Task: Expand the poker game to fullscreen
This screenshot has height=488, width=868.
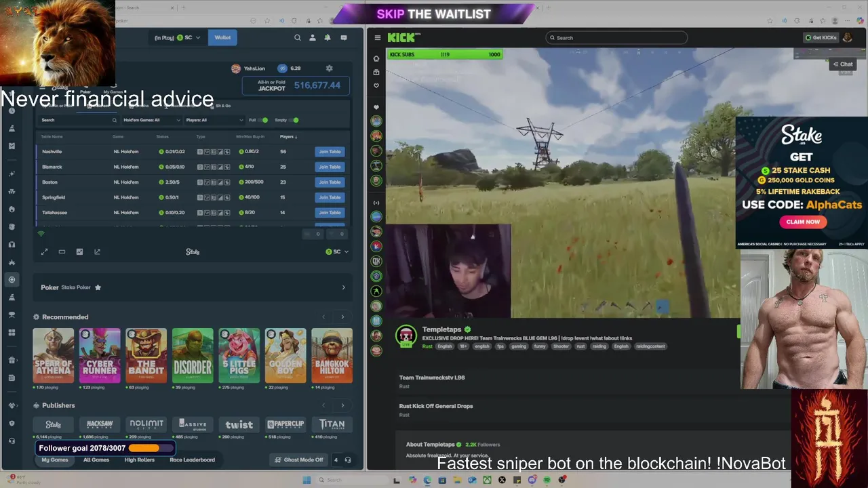Action: (44, 251)
